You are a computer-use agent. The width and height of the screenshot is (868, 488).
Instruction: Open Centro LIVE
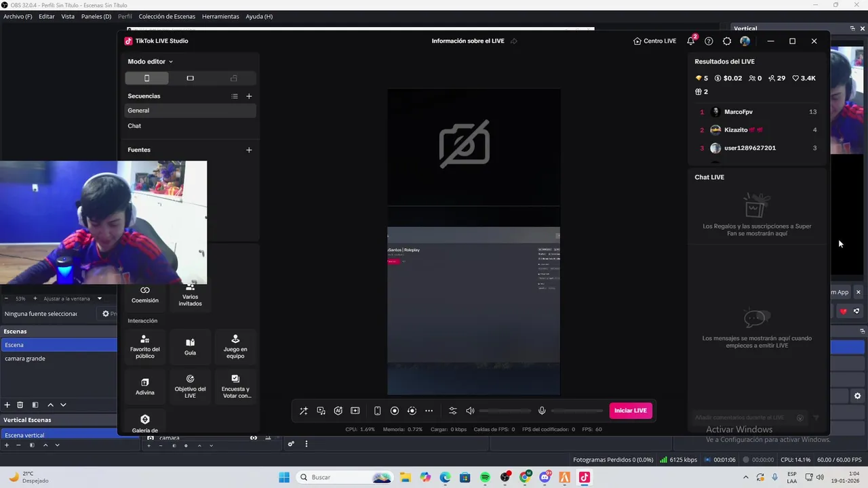pos(655,41)
